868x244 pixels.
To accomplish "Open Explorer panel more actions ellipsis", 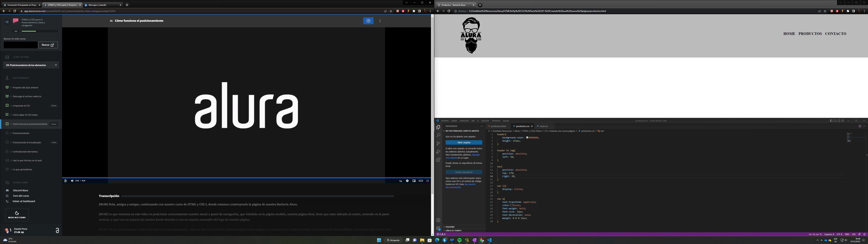I will point(482,126).
